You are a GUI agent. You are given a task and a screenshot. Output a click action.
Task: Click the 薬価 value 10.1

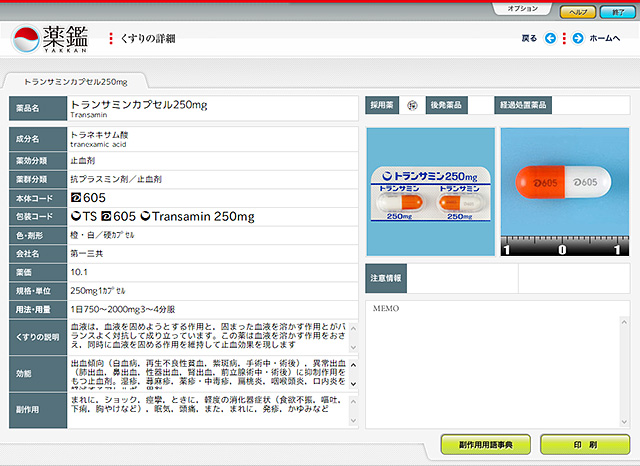[79, 272]
